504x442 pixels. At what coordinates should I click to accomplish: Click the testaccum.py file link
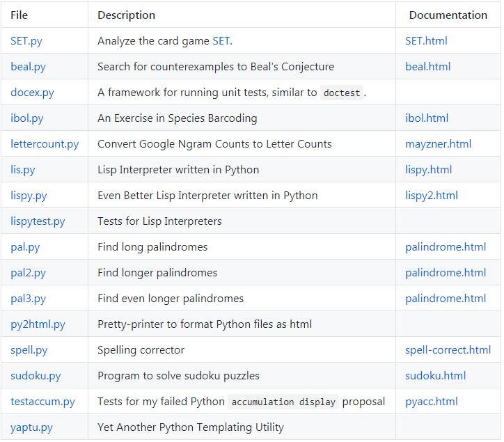tap(42, 402)
